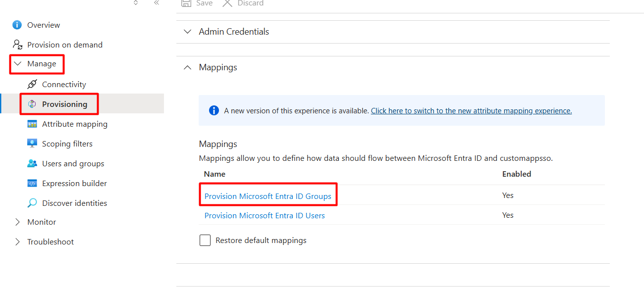This screenshot has width=644, height=291.
Task: Click the Users and groups icon
Action: coord(32,163)
